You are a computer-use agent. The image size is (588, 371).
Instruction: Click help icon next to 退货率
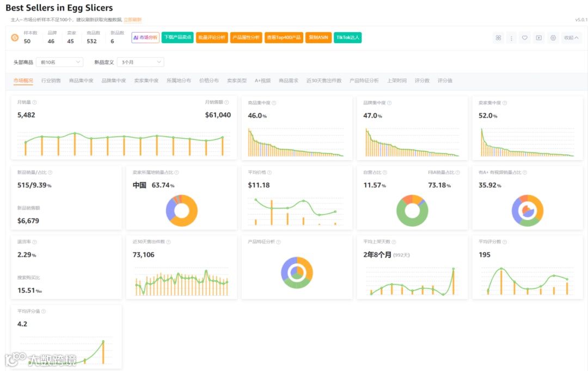tap(34, 242)
